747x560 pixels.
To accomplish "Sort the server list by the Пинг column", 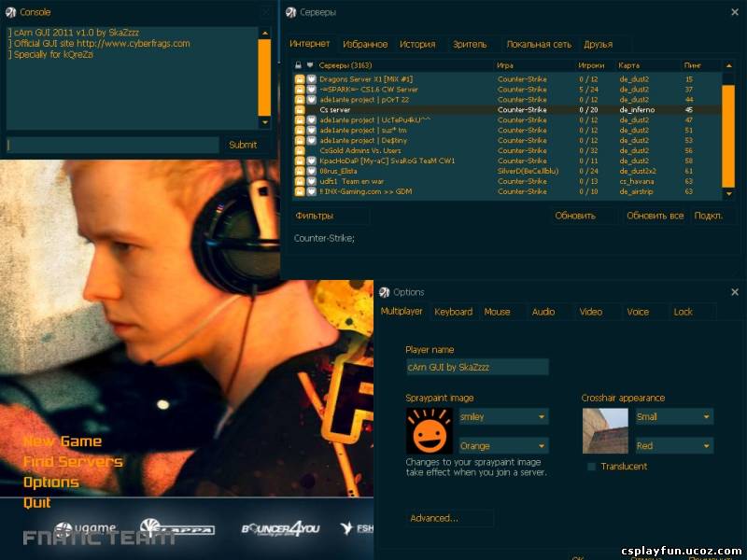I will coord(692,65).
